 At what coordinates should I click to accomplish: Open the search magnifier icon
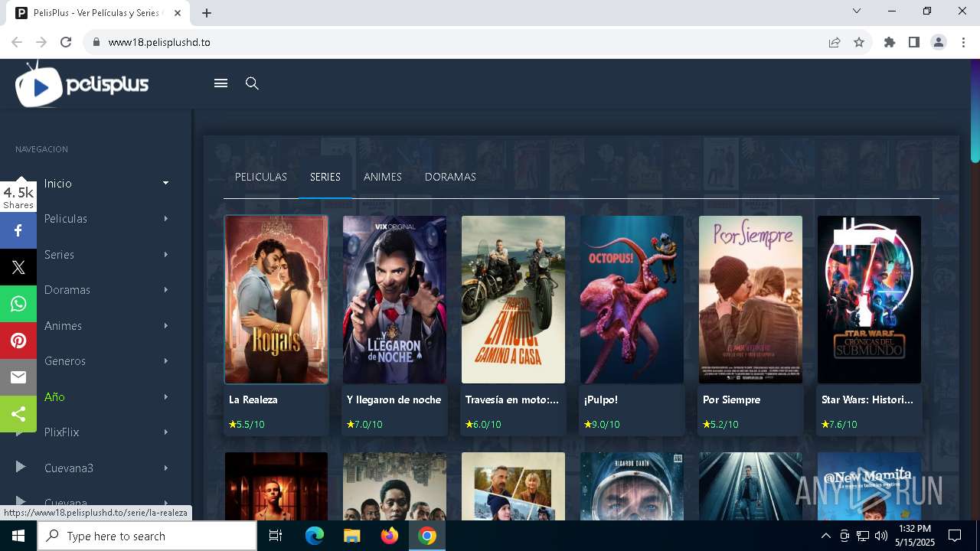coord(252,83)
